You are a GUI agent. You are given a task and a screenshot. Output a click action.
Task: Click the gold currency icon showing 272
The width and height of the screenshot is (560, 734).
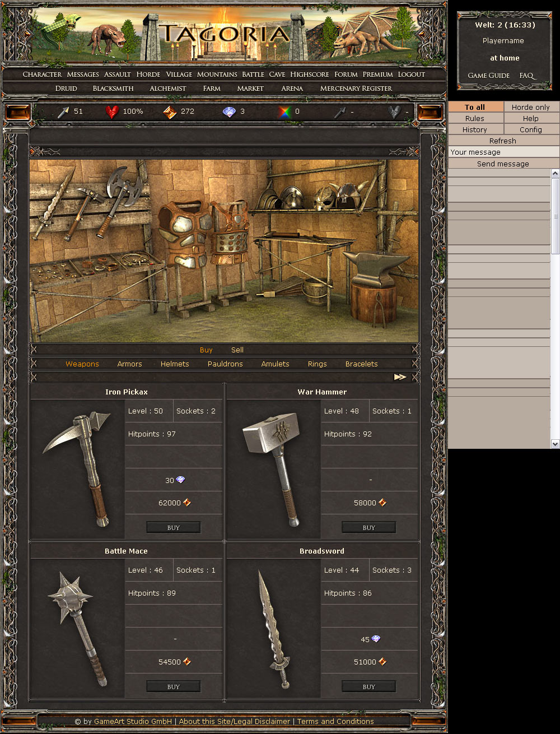tap(170, 112)
